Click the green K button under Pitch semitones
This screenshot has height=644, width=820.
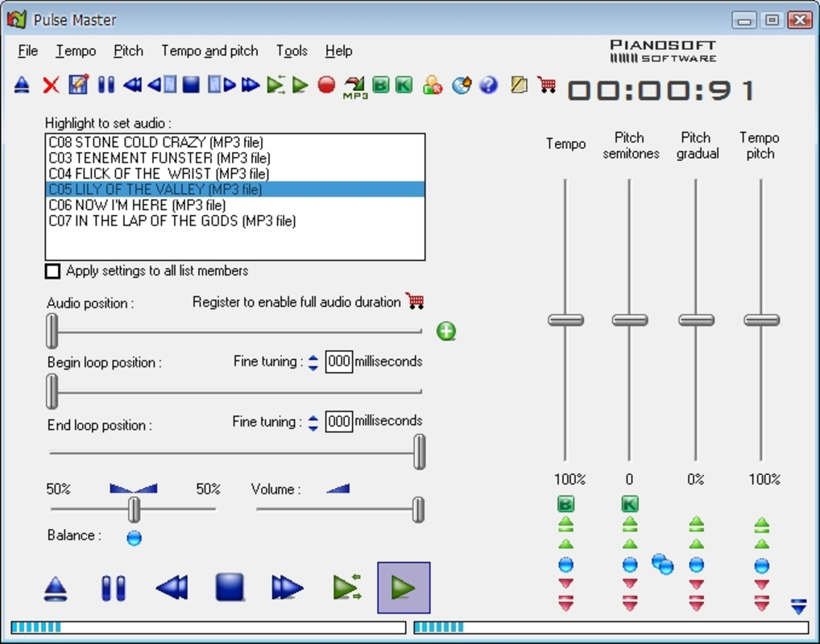pos(630,504)
